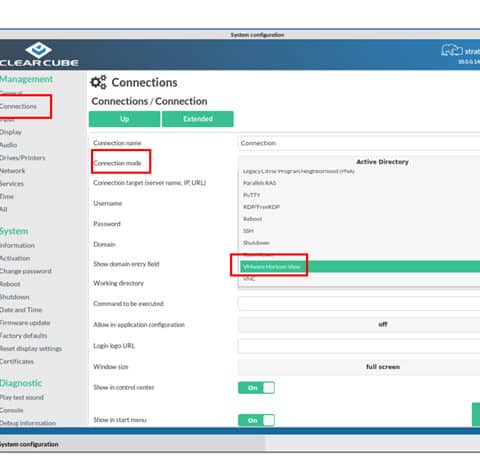
Task: Click the green Up button
Action: click(124, 119)
